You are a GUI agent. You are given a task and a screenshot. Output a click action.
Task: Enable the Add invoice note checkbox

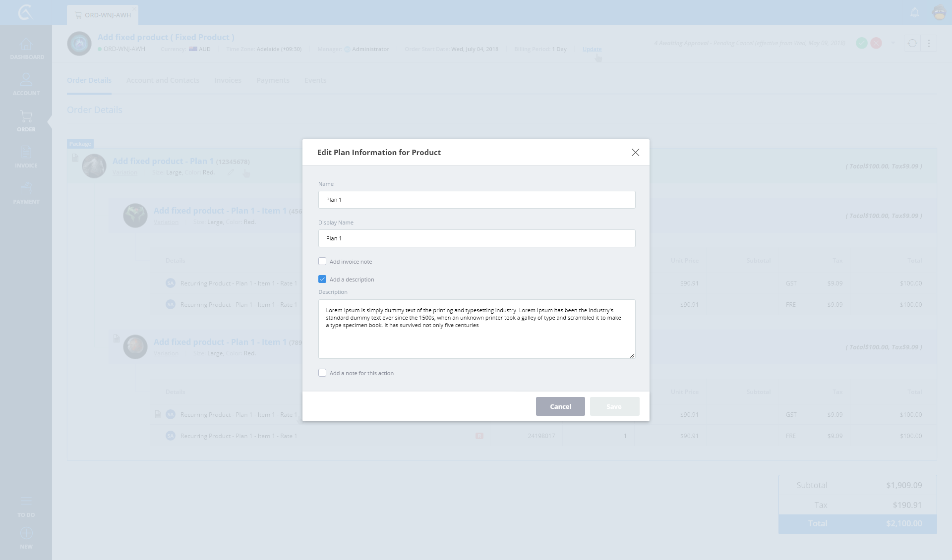(x=322, y=261)
